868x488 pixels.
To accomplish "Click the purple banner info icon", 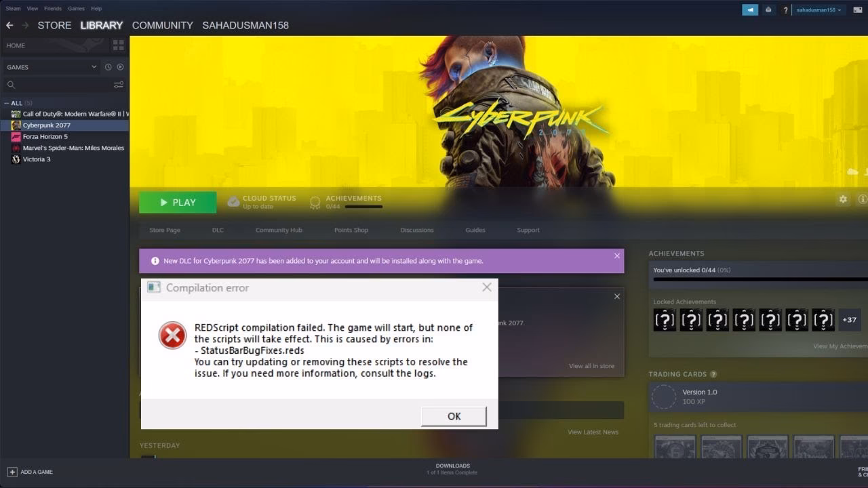I will (155, 261).
